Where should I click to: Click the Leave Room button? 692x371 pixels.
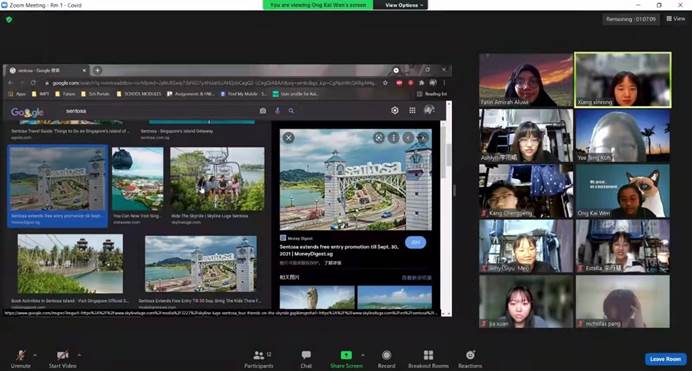665,359
